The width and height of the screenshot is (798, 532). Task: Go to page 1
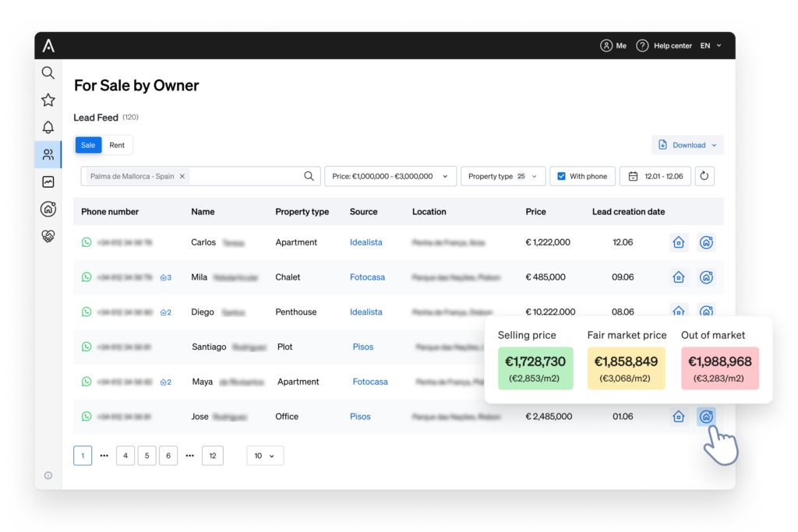[83, 456]
